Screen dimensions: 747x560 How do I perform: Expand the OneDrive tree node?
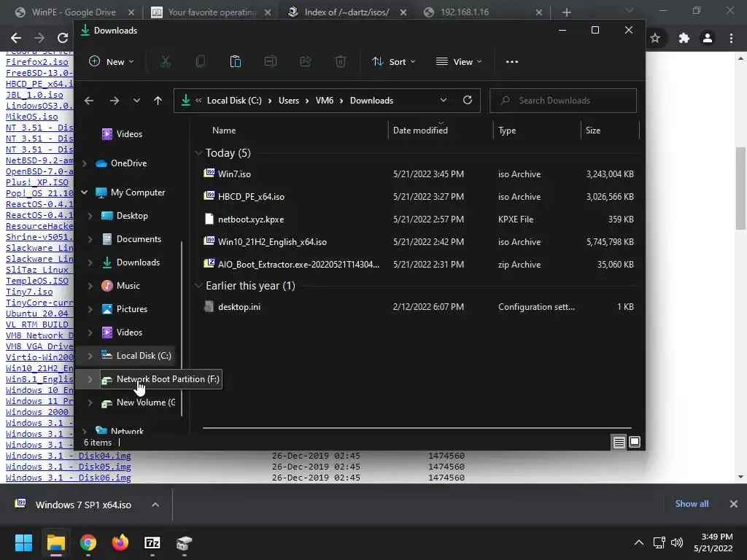pos(85,163)
